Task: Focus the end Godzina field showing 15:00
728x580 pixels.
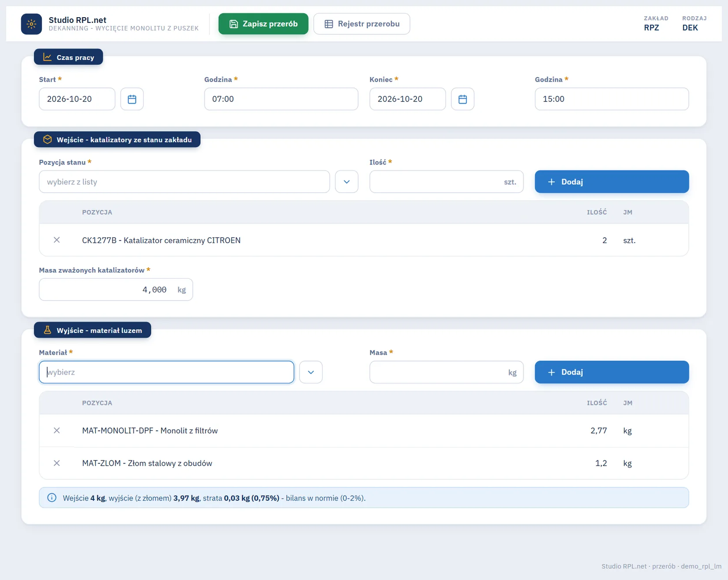Action: 612,99
